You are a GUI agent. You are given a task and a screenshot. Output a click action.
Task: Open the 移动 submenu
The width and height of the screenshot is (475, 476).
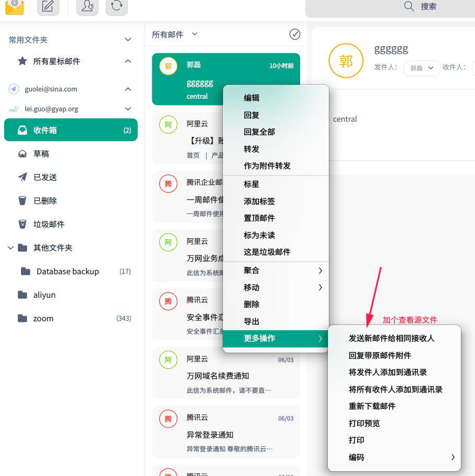click(276, 287)
